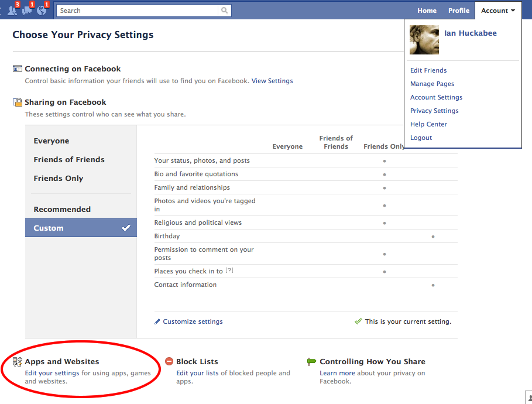Click the Apps and Websites heading
This screenshot has height=404, width=532.
pyautogui.click(x=62, y=362)
